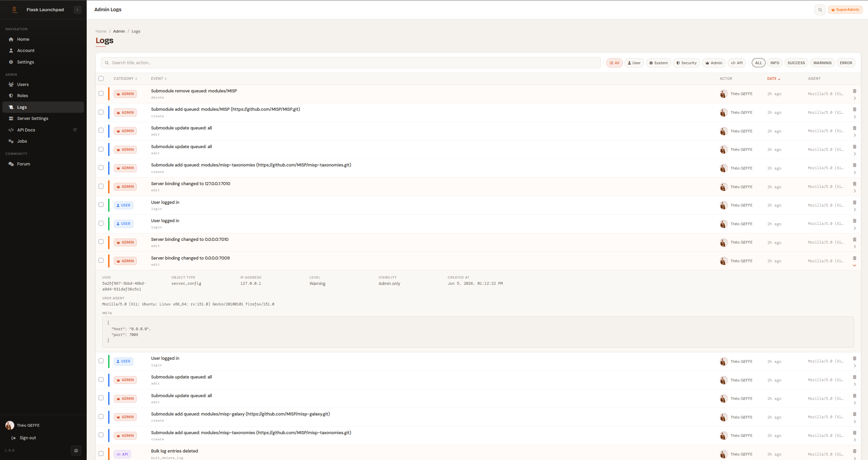Click the Flask Launchpad logo icon
868x460 pixels.
[x=14, y=10]
